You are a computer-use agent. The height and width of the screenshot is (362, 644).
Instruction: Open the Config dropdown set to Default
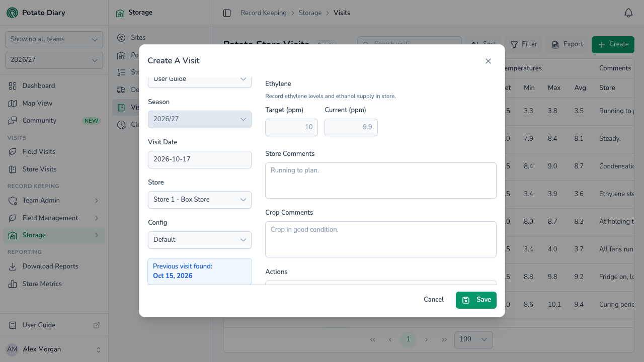[200, 240]
